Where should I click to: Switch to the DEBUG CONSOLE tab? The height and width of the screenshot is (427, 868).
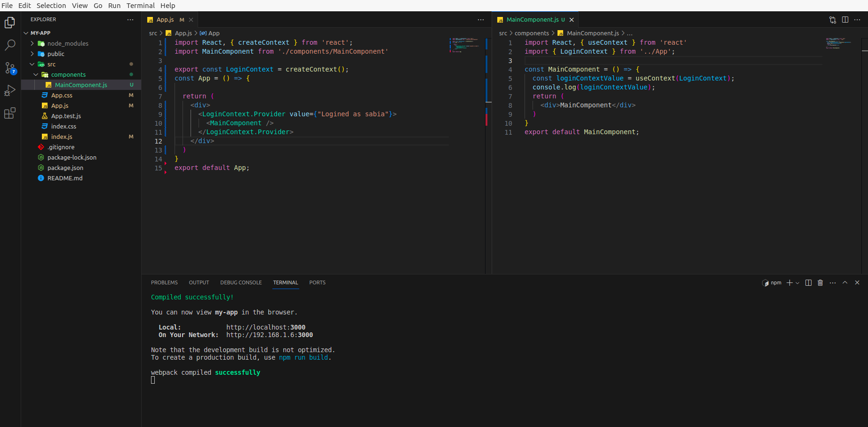coord(241,282)
